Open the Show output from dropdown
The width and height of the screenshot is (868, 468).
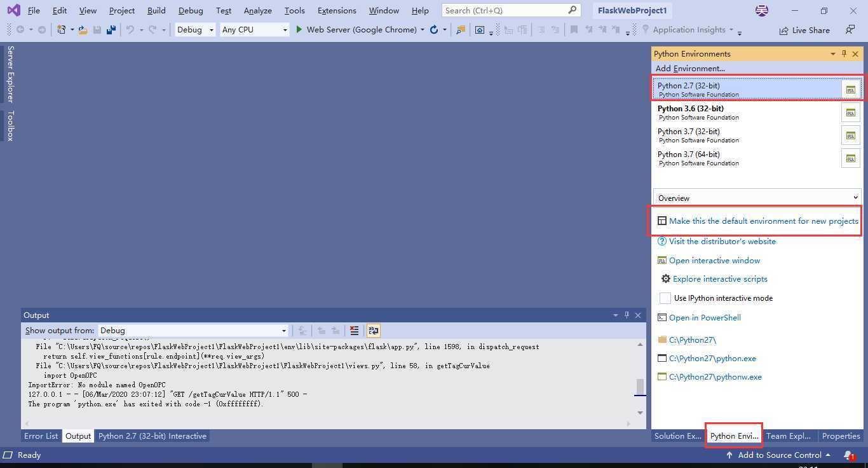pos(193,331)
